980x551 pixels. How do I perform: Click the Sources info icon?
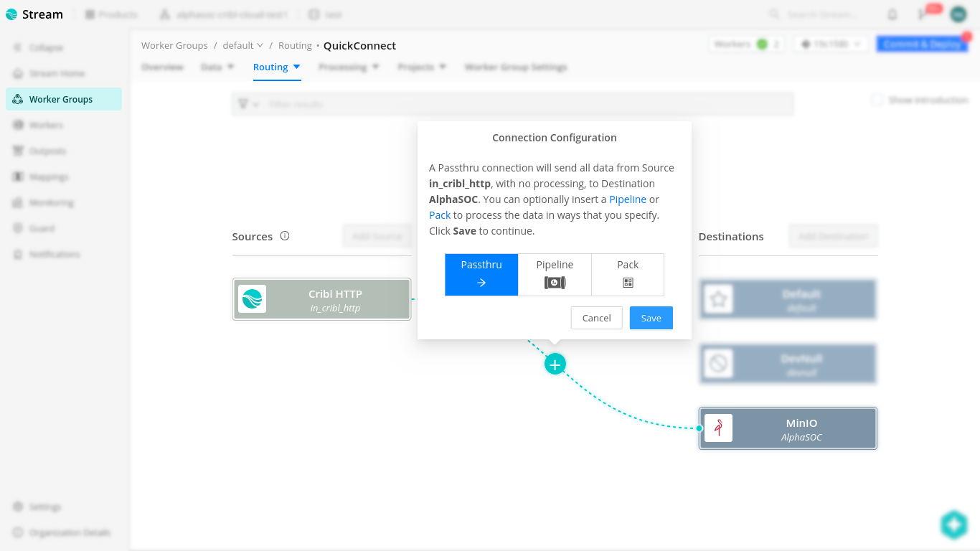(285, 235)
